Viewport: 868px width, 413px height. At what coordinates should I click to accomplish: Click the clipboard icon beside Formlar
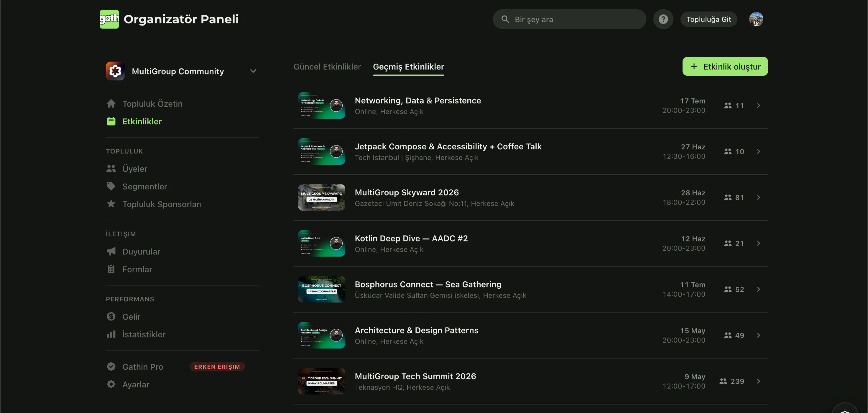click(111, 269)
